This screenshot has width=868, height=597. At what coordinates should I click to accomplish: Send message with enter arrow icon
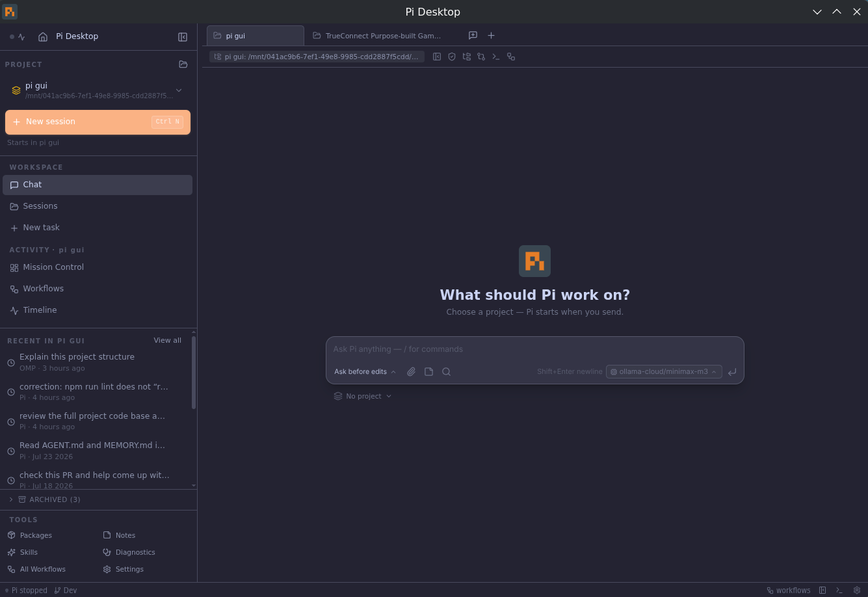pyautogui.click(x=732, y=372)
